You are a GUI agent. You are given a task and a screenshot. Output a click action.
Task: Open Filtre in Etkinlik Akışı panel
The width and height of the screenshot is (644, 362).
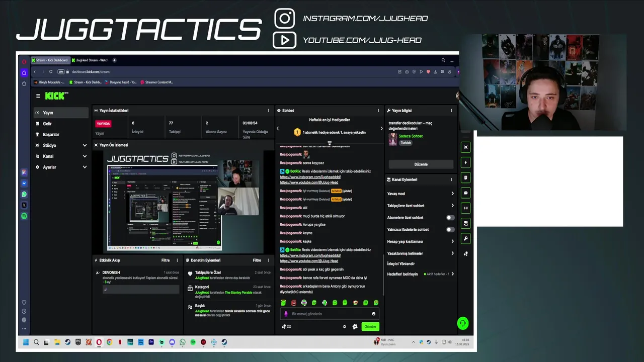click(x=166, y=260)
